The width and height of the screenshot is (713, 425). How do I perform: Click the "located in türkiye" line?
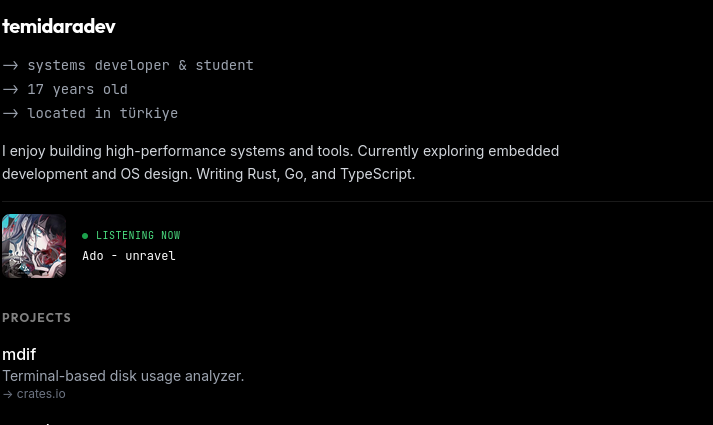point(102,114)
